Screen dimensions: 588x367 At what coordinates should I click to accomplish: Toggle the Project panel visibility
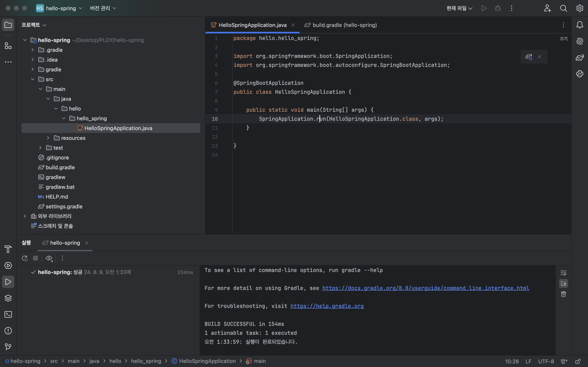point(8,24)
